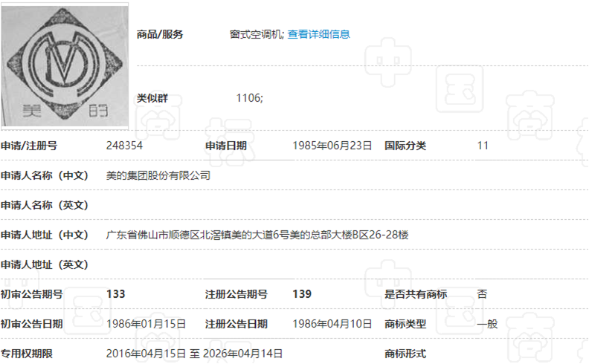Viewport: 589px width, 364px height.
Task: Click the 申请人名称（英文） label
Action: 45,205
